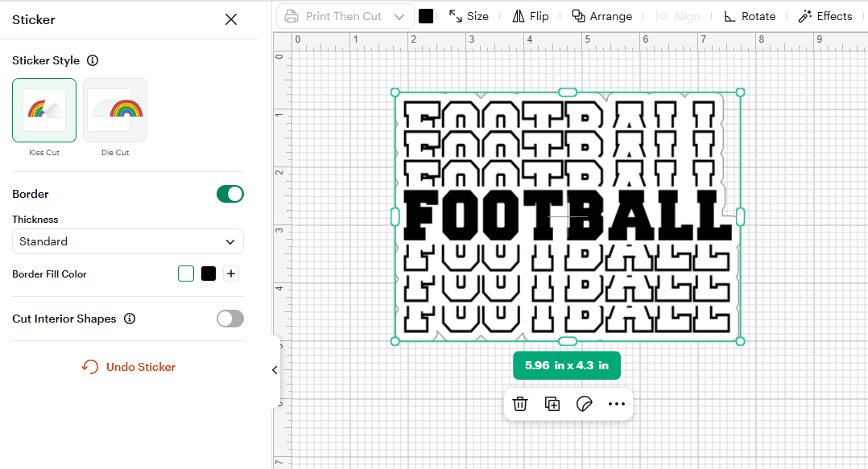This screenshot has height=469, width=868.
Task: Show Cut Interior Shapes info tooltip
Action: coord(130,319)
